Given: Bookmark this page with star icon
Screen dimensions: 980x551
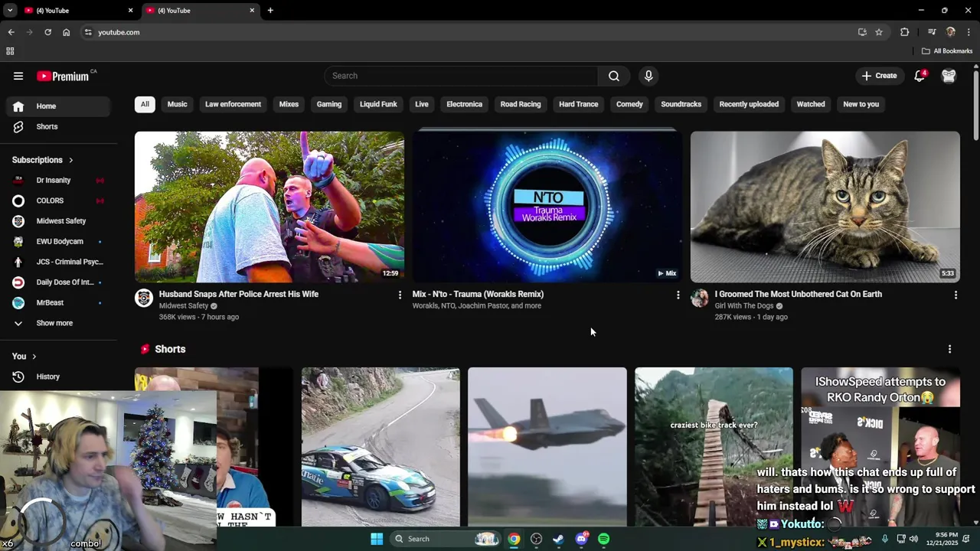Looking at the screenshot, I should [879, 32].
